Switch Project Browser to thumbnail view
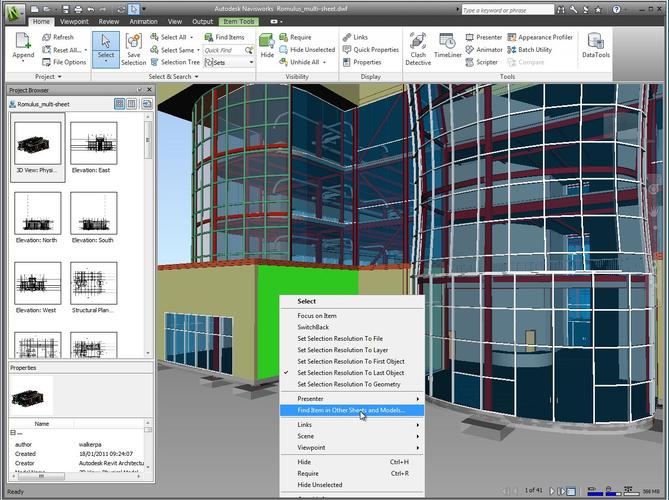The height and width of the screenshot is (500, 669). [119, 103]
